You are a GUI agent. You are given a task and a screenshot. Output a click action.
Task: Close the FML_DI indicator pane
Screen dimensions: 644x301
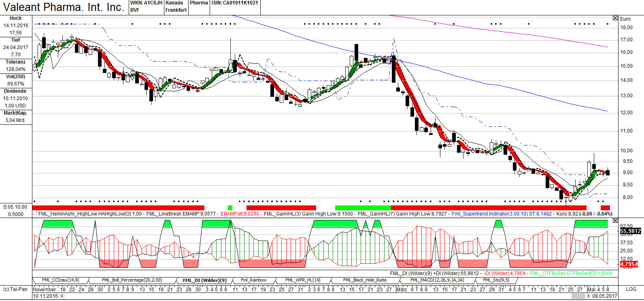click(x=615, y=221)
